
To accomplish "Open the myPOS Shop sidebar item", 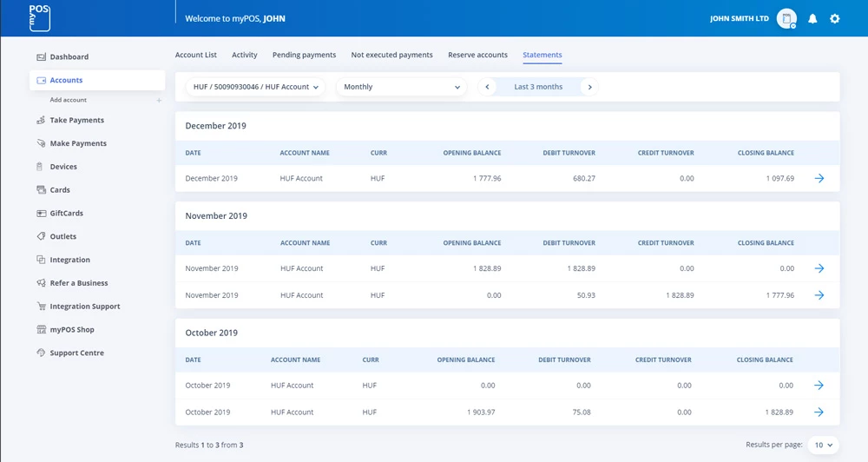I will pyautogui.click(x=71, y=330).
